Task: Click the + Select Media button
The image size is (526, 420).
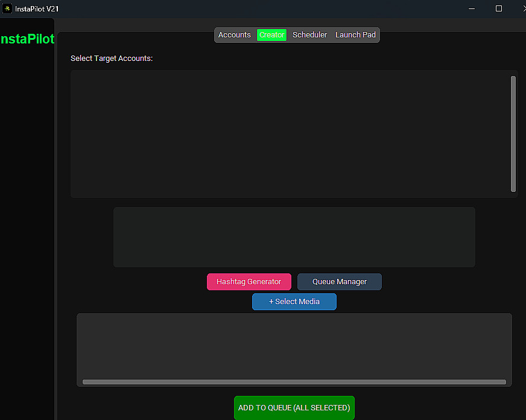Action: pos(294,302)
